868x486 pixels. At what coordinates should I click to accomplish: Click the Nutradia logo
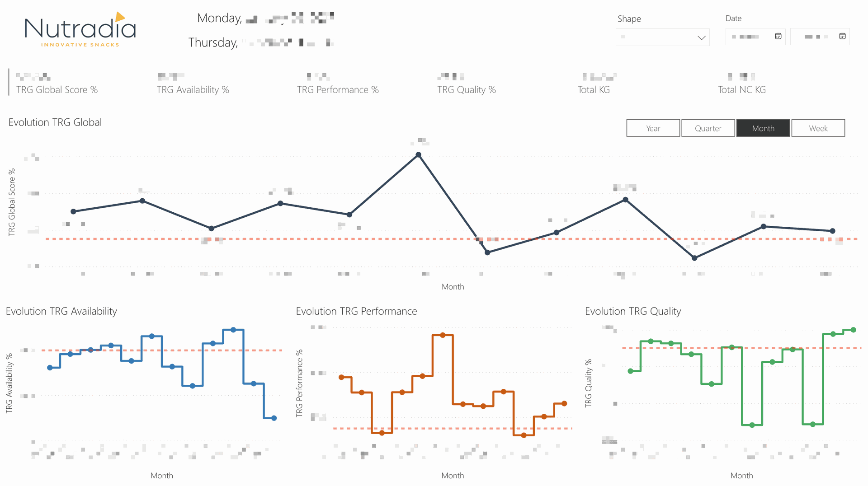coord(80,30)
